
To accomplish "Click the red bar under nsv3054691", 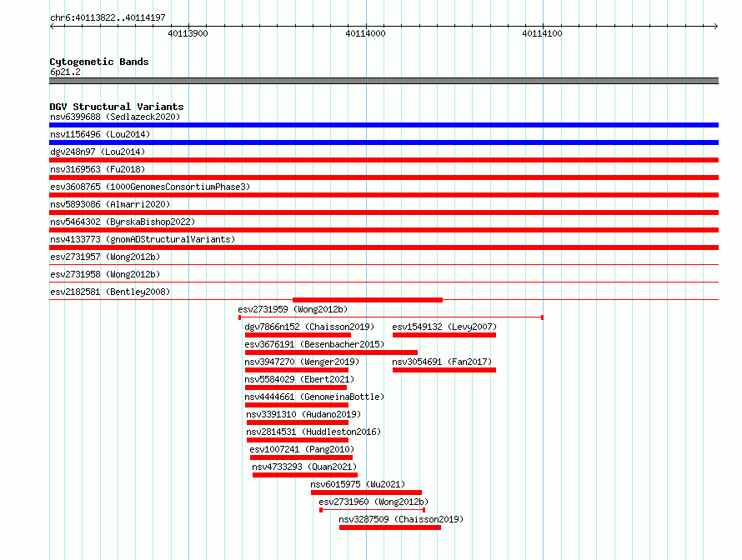I will (444, 370).
